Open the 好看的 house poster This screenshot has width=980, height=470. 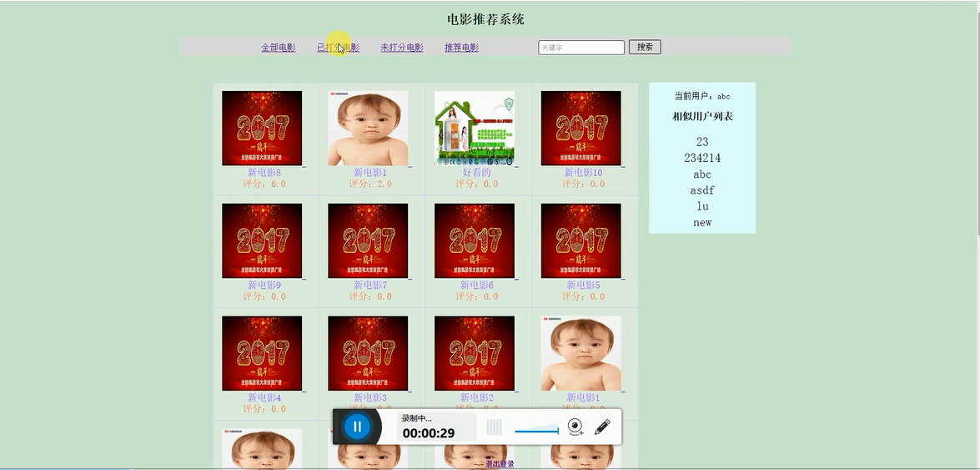click(x=475, y=129)
